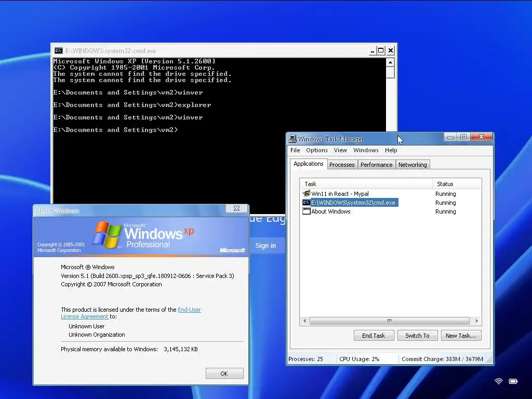Click the Mypal icon beside Win11 in React
This screenshot has height=399, width=532.
[307, 193]
